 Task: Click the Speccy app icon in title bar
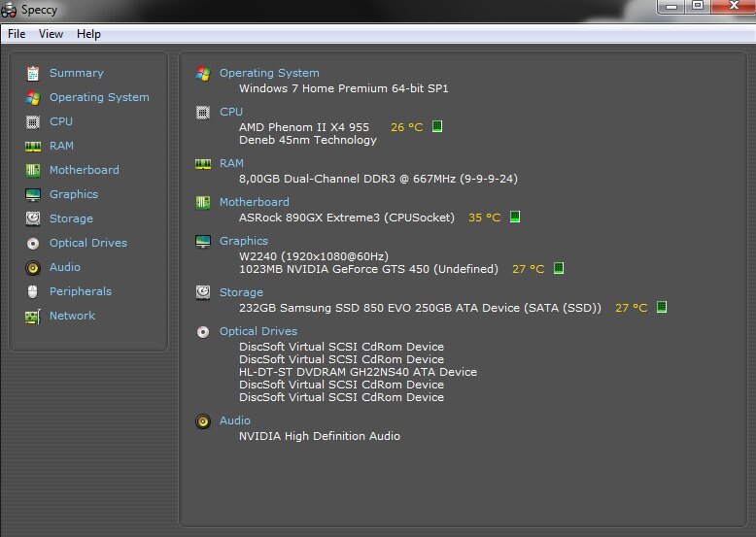[9, 10]
